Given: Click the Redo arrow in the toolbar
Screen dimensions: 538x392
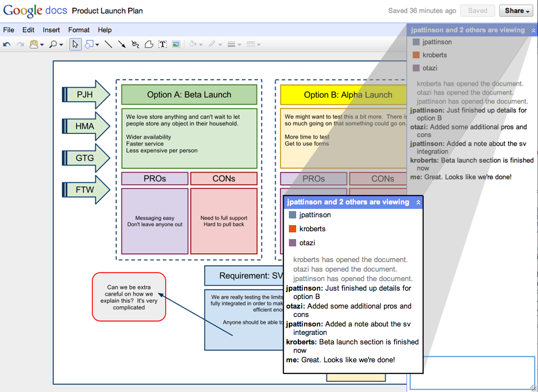Looking at the screenshot, I should tap(20, 44).
